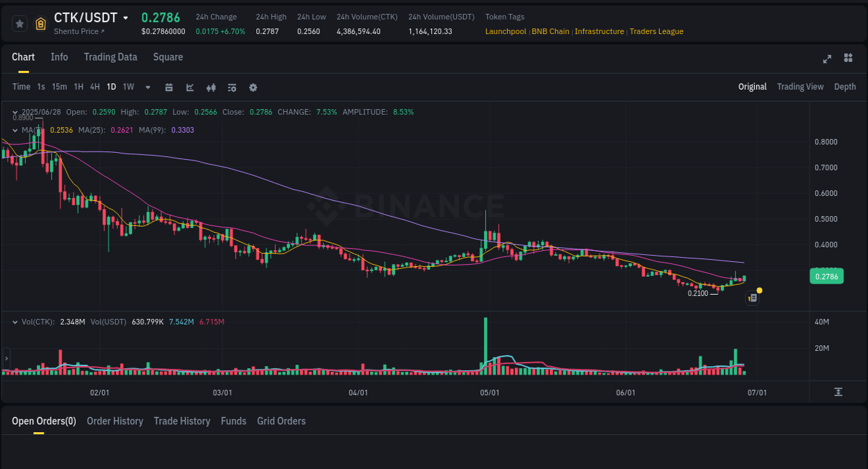Open the technical indicators candle icon
868x469 pixels.
pos(210,87)
